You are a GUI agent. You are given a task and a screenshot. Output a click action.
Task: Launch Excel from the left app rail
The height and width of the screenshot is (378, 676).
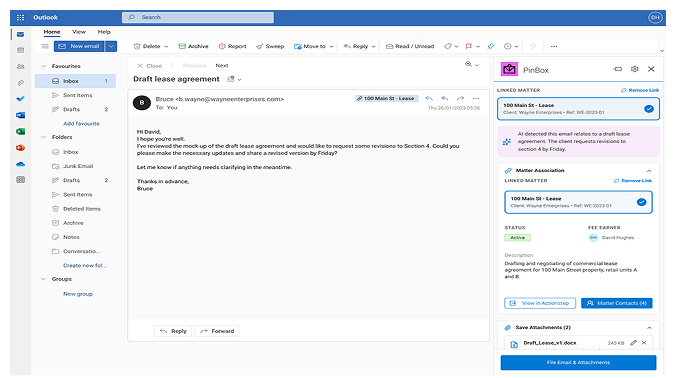20,131
